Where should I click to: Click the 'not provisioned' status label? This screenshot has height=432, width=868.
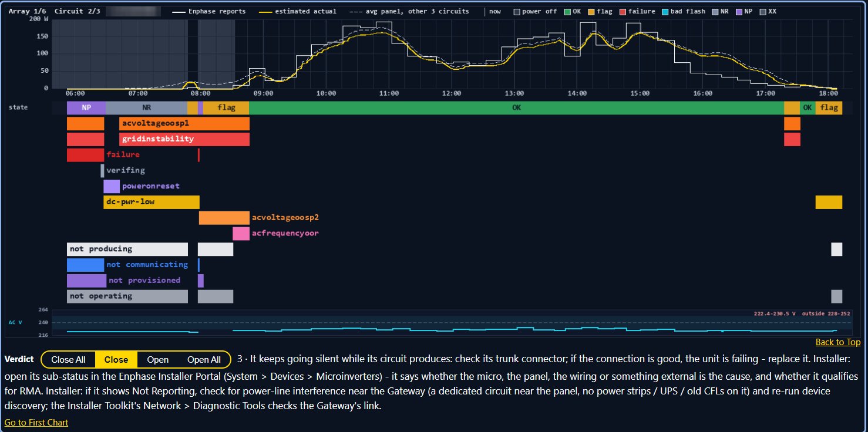144,281
